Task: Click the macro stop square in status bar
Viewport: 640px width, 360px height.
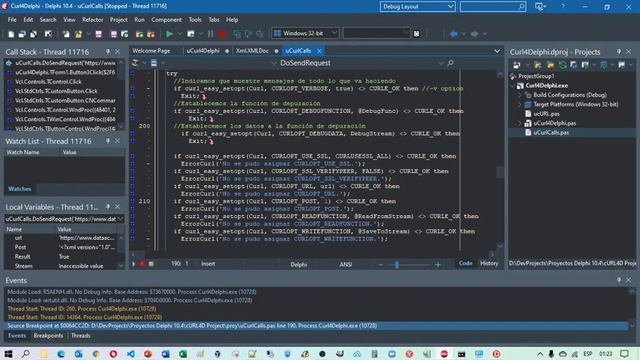Action: 151,264
